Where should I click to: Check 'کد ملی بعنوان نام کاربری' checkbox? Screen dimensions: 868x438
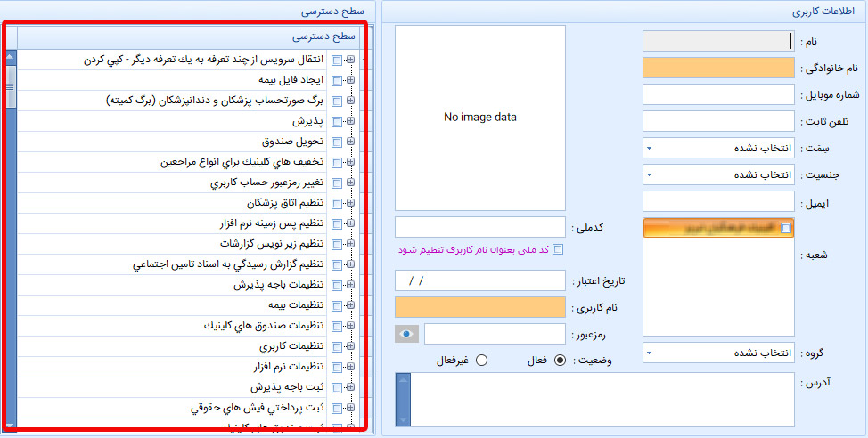point(558,249)
